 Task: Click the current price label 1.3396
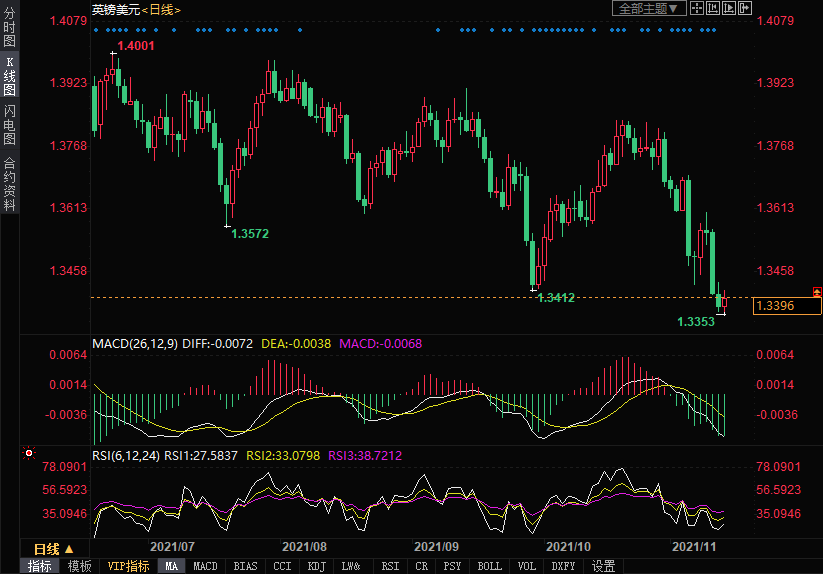tap(787, 305)
